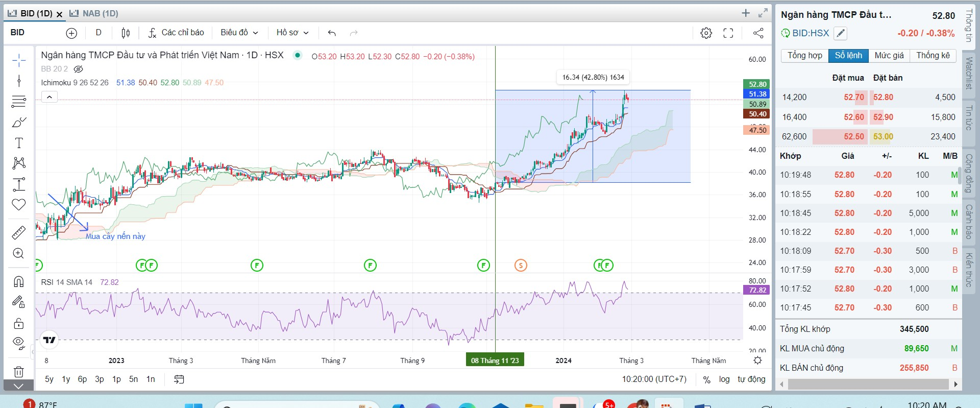The image size is (980, 408).
Task: Change the D timeframe interval
Action: 99,33
